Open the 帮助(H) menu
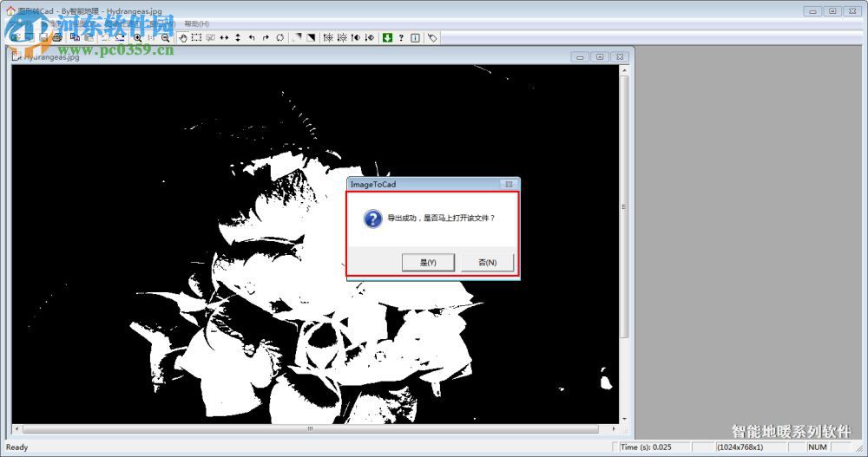This screenshot has height=457, width=868. tap(196, 23)
